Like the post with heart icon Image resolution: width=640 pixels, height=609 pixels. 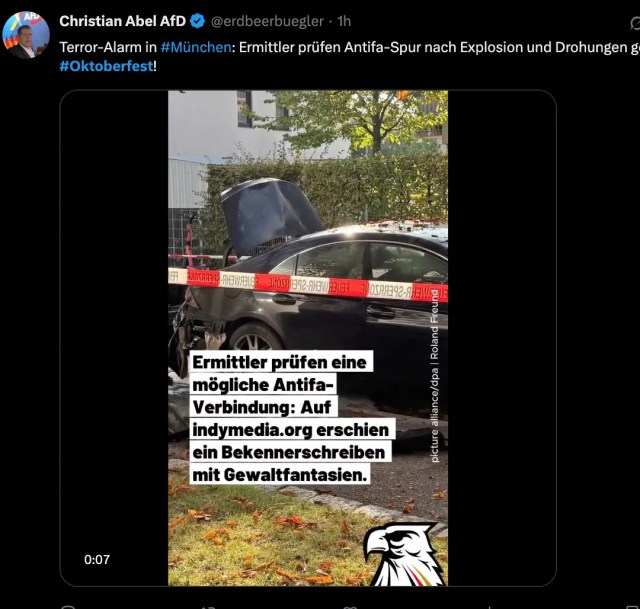point(350,607)
